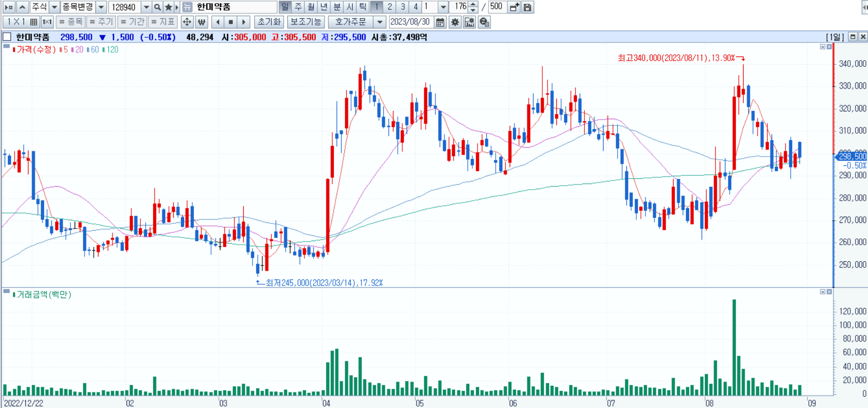Increase the 176 candle count stepper

pyautogui.click(x=473, y=4)
